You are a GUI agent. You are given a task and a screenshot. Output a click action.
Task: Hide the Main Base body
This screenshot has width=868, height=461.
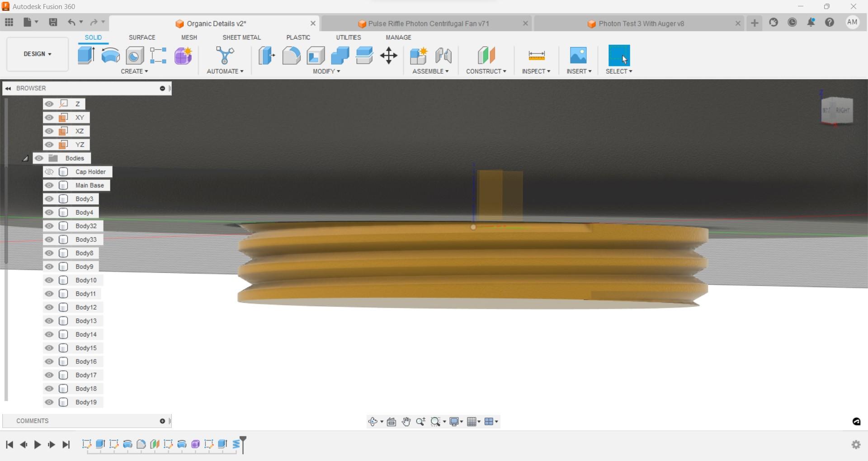click(49, 185)
